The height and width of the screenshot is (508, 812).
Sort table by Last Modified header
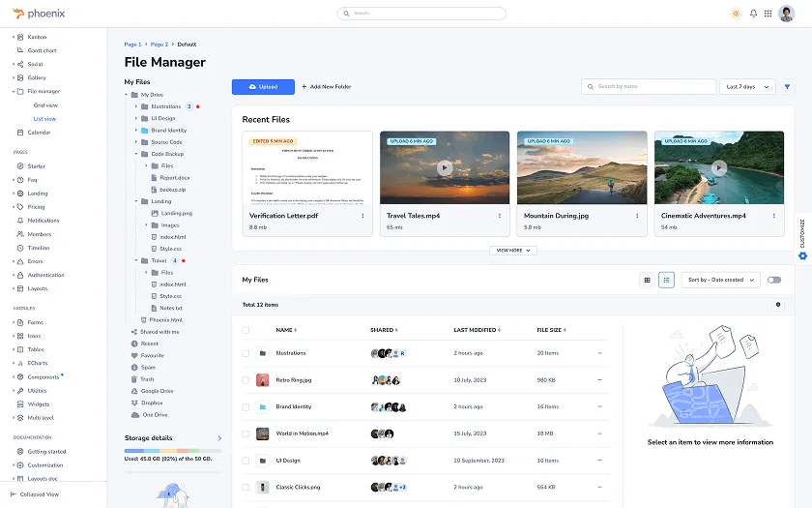(x=477, y=330)
